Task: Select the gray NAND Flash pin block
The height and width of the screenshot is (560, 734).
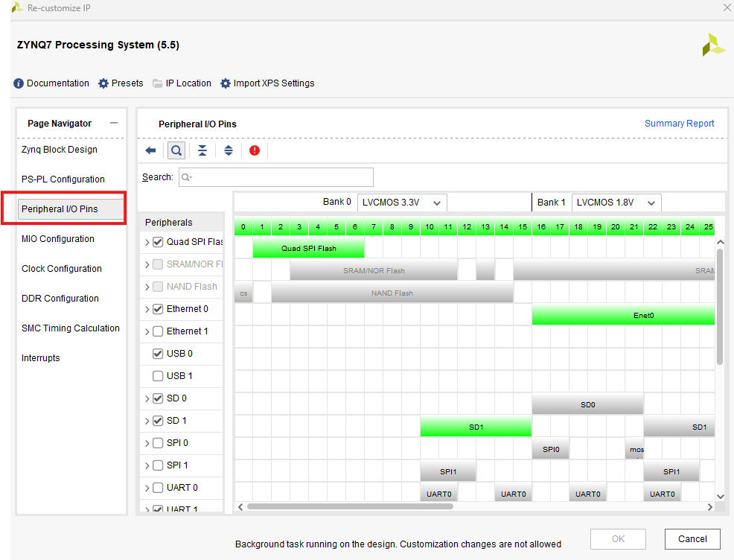Action: [x=392, y=293]
